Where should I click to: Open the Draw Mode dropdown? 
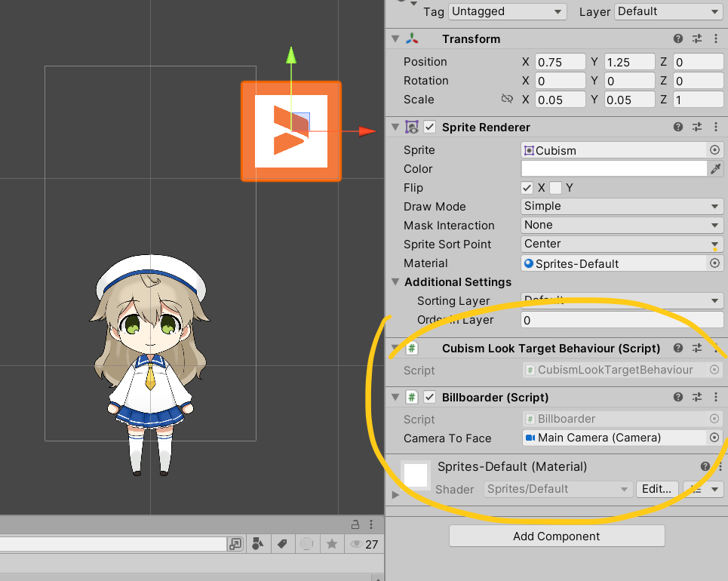click(x=622, y=206)
